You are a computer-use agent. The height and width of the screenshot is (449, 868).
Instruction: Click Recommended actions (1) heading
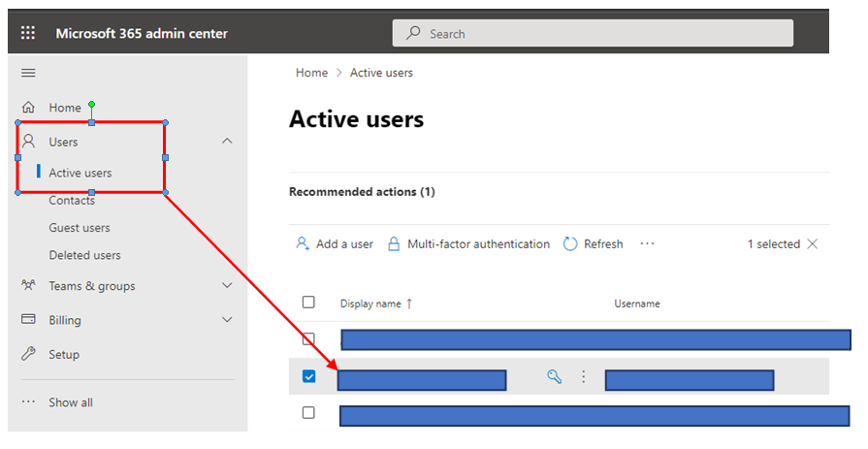click(x=362, y=192)
